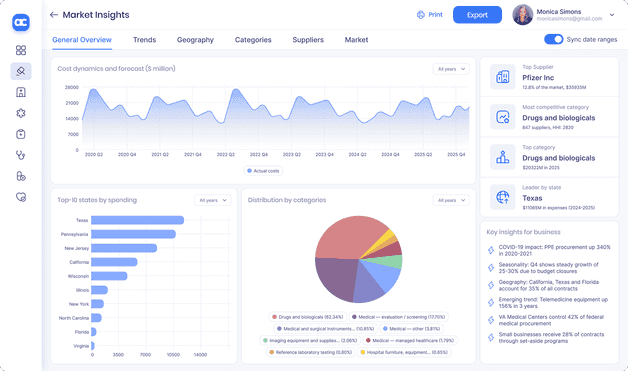Viewport: 628px width, 371px height.
Task: Click the Wisconsin bar in states chart
Action: [109, 276]
